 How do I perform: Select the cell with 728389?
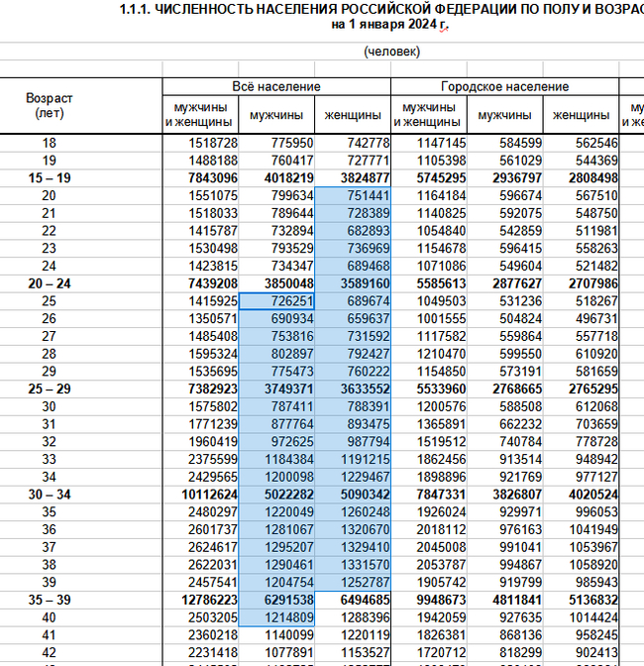click(x=353, y=213)
